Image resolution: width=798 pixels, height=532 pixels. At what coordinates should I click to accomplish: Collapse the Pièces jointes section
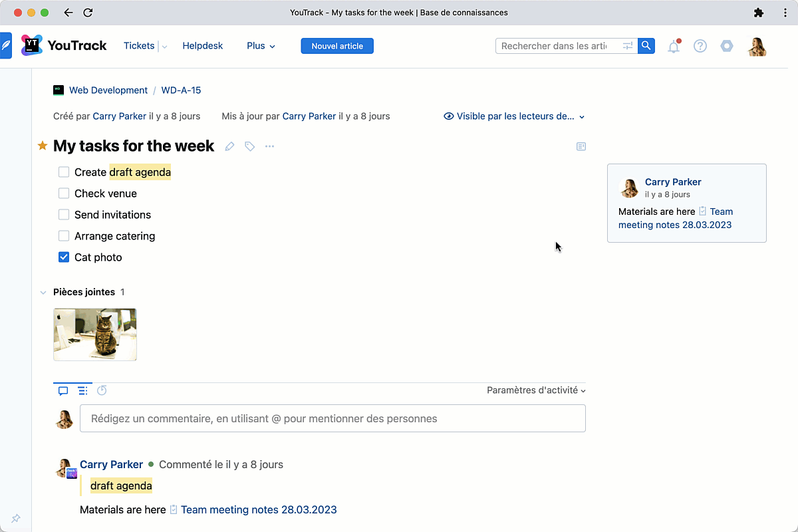pos(43,292)
